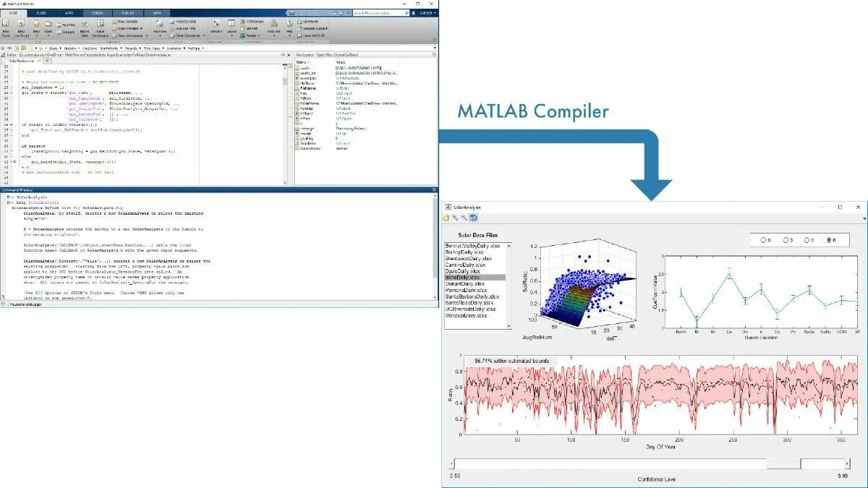Open Learn MATLAB
This screenshot has height=488, width=868.
click(x=311, y=35)
